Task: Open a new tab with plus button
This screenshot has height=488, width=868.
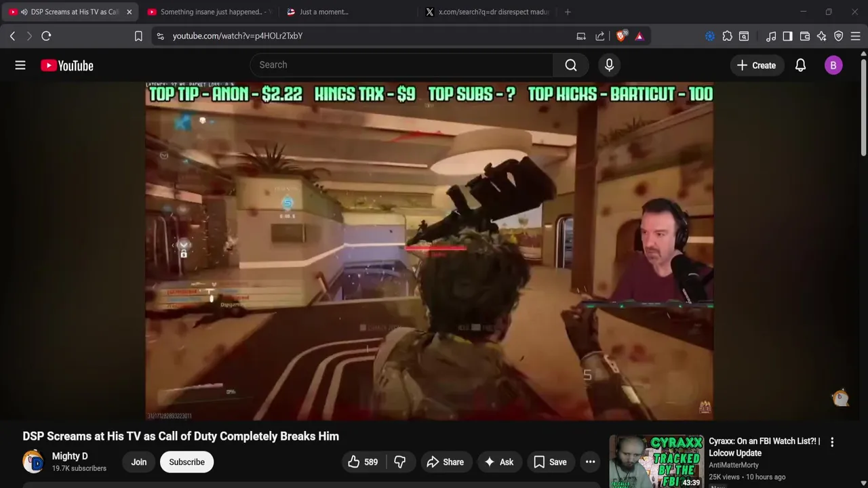Action: pos(568,12)
